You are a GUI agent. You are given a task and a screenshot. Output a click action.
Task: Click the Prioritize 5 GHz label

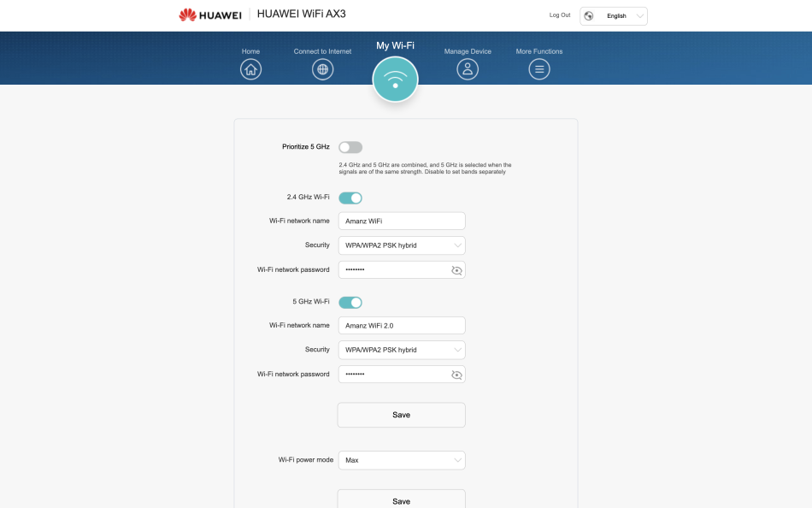click(305, 147)
